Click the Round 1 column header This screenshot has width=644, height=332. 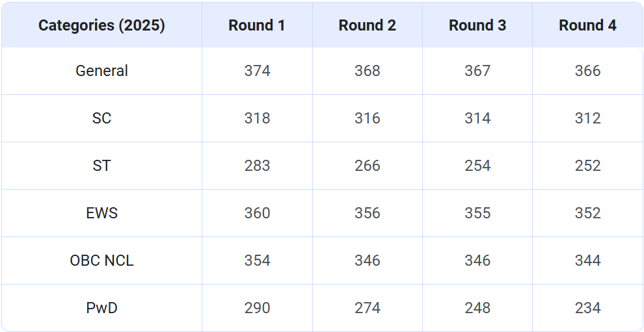[x=257, y=25]
